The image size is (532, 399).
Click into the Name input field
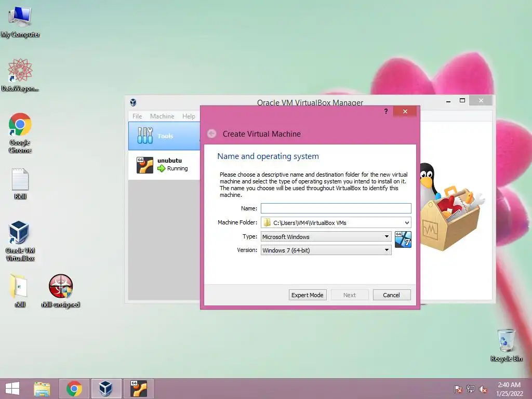[336, 208]
